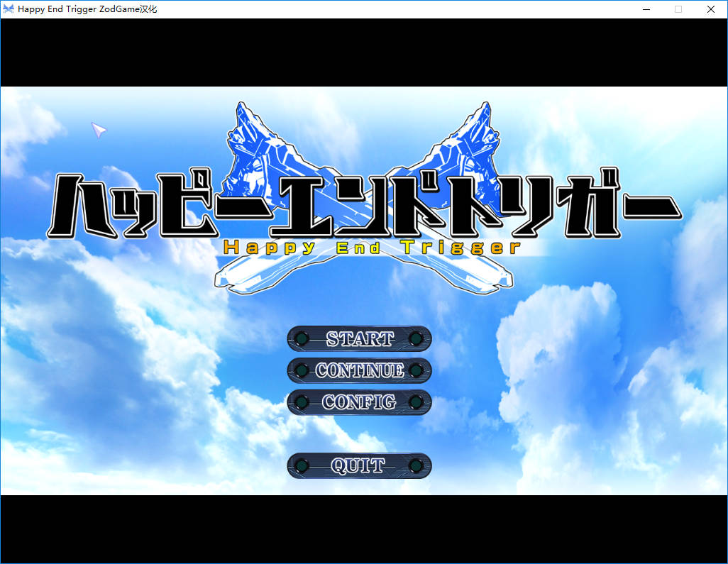Minimize the game window
728x564 pixels.
[x=646, y=9]
